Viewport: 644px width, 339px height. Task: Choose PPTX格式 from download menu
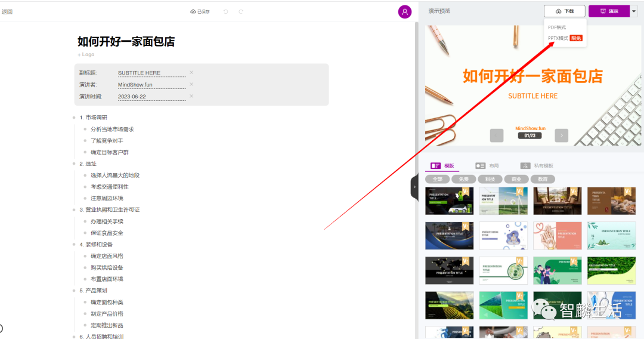point(558,38)
